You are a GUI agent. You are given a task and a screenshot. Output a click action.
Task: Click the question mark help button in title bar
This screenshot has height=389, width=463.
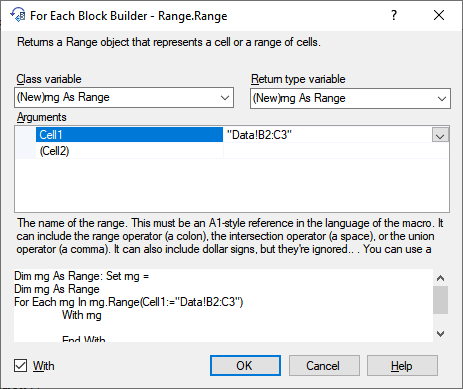pos(394,15)
